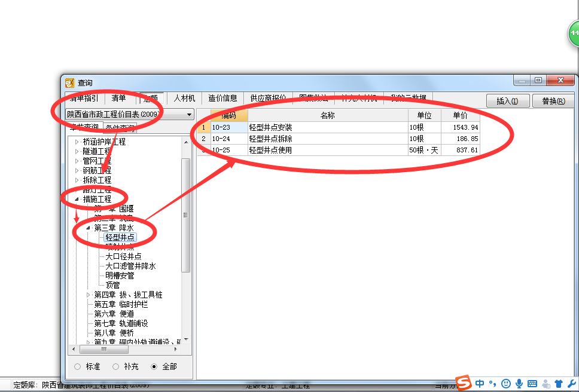This screenshot has height=392, width=579.
Task: Click the 轻型井点使用 name cell
Action: 328,150
